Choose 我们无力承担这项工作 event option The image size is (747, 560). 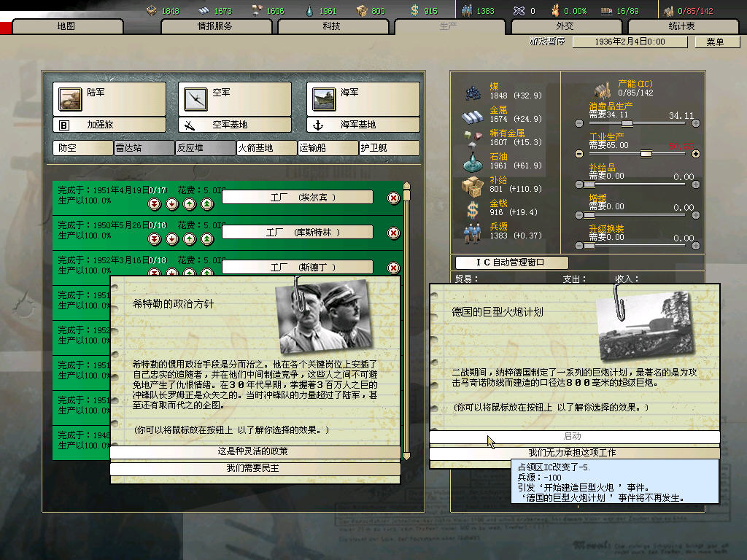(575, 452)
